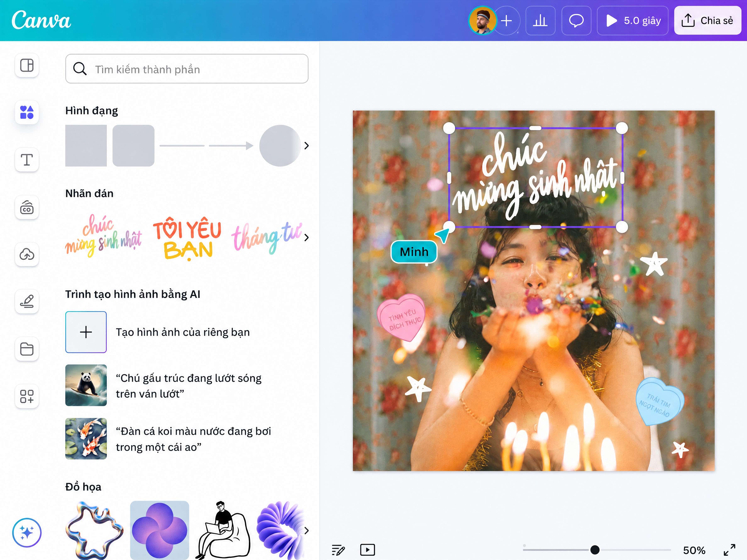The width and height of the screenshot is (747, 560).
Task: Click the bottom-right resize handle of selection
Action: click(622, 227)
